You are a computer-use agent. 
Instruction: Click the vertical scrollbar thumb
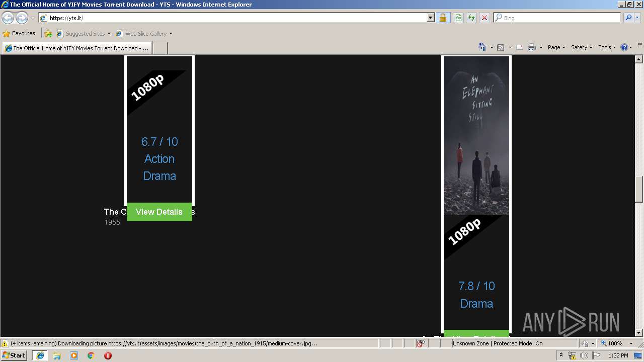[639, 189]
